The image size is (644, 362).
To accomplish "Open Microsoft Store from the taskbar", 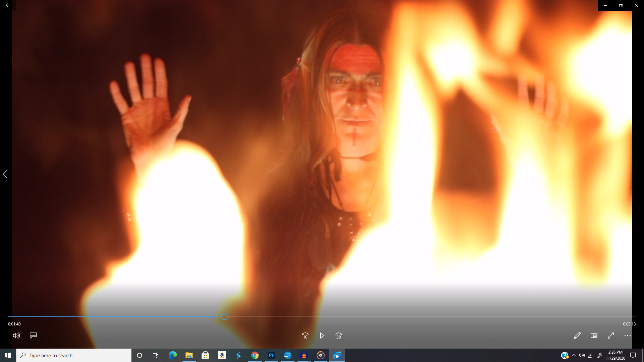I will [x=206, y=355].
